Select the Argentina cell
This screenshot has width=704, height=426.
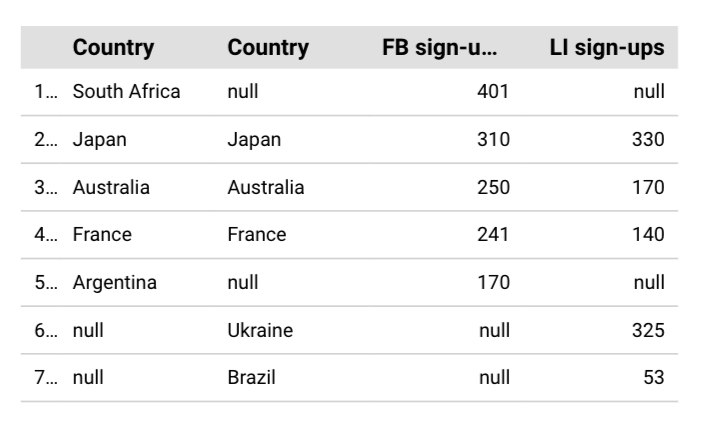[x=114, y=283]
